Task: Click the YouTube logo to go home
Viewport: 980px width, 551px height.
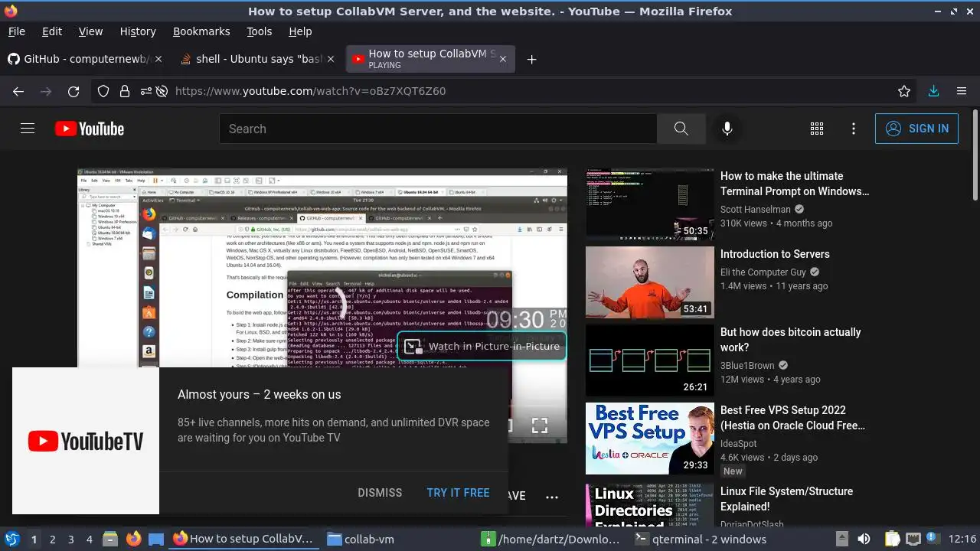Action: point(90,129)
